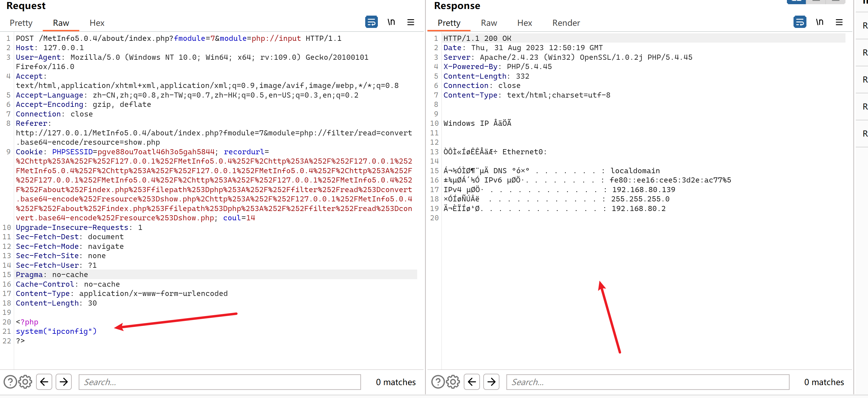The width and height of the screenshot is (868, 398).
Task: Click the Response "0 matches" counter
Action: (824, 382)
